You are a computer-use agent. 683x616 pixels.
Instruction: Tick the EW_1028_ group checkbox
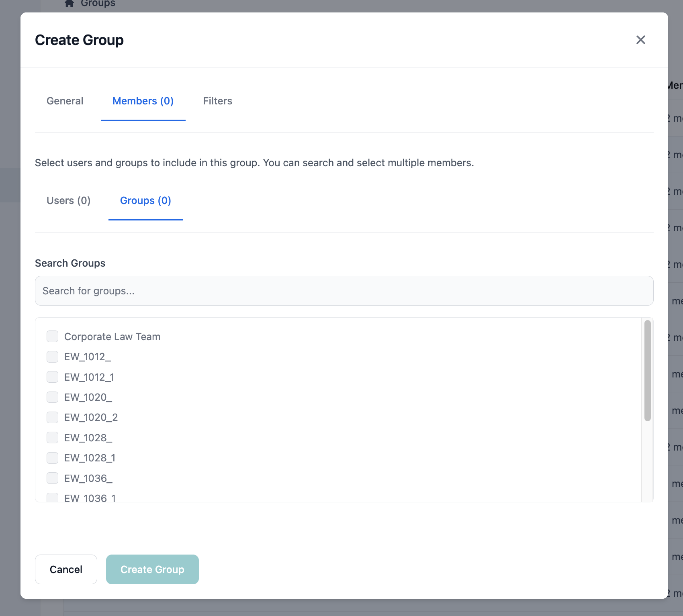pyautogui.click(x=52, y=438)
